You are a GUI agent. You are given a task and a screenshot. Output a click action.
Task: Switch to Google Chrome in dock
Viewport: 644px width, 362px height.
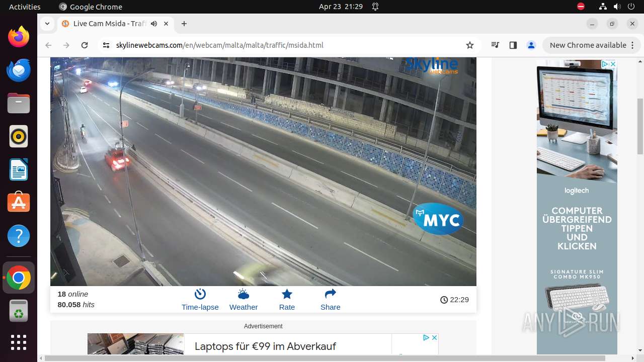coord(19,278)
